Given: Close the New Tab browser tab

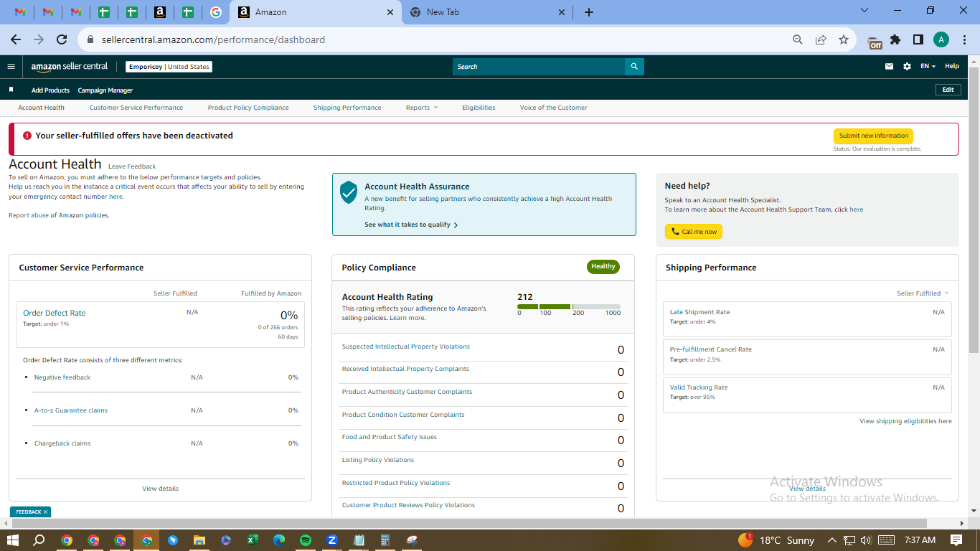Looking at the screenshot, I should [562, 12].
